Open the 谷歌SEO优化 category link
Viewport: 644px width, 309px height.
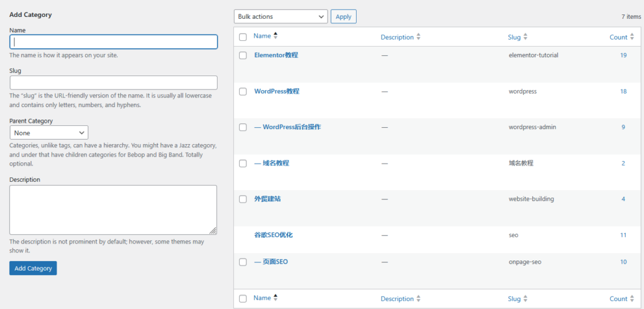point(274,235)
